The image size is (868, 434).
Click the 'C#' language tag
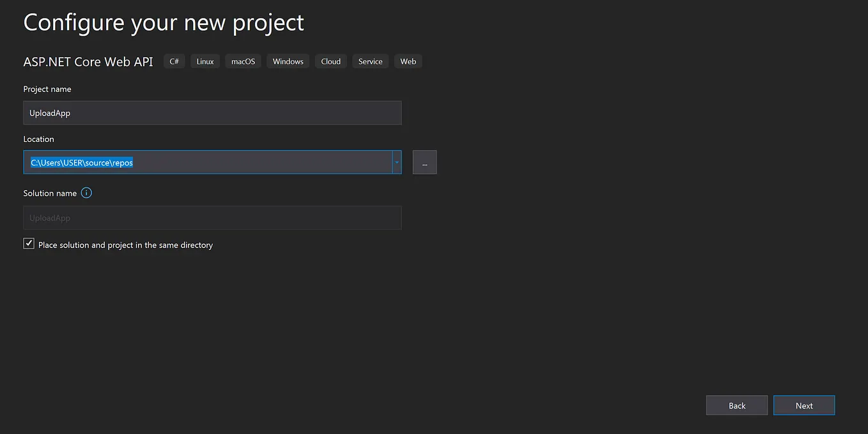click(x=174, y=61)
